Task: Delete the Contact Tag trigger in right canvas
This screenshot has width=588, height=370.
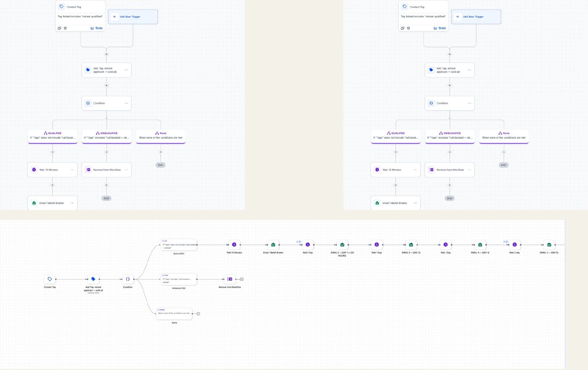Action: coord(408,28)
